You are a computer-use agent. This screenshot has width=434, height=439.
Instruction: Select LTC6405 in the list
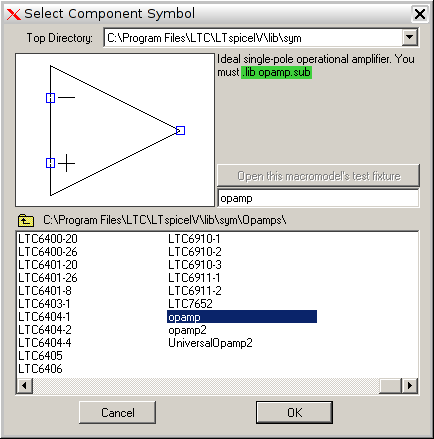click(x=40, y=356)
